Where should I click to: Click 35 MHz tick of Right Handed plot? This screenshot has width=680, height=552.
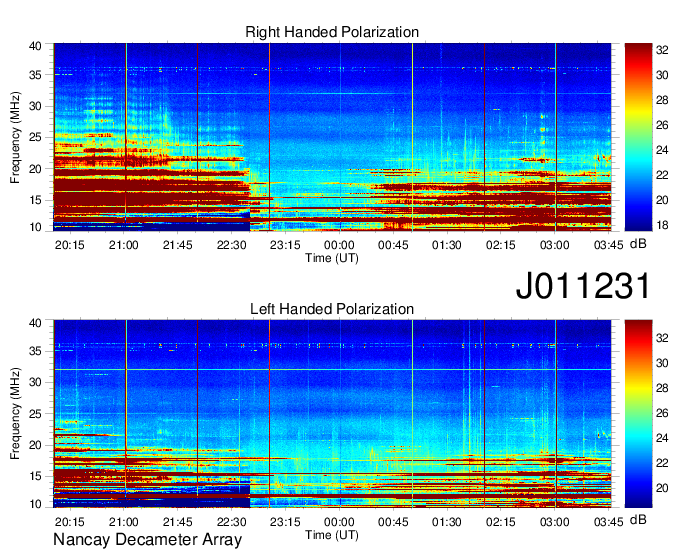(x=35, y=75)
